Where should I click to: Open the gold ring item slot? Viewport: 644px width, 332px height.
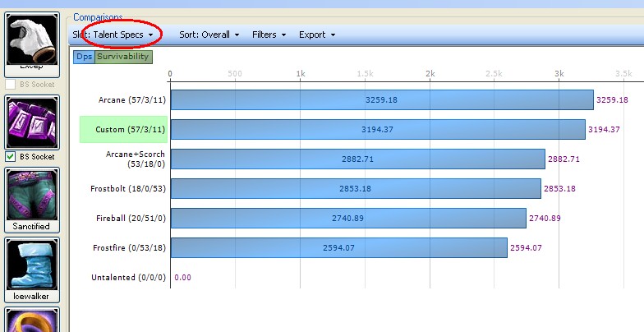pos(31,320)
